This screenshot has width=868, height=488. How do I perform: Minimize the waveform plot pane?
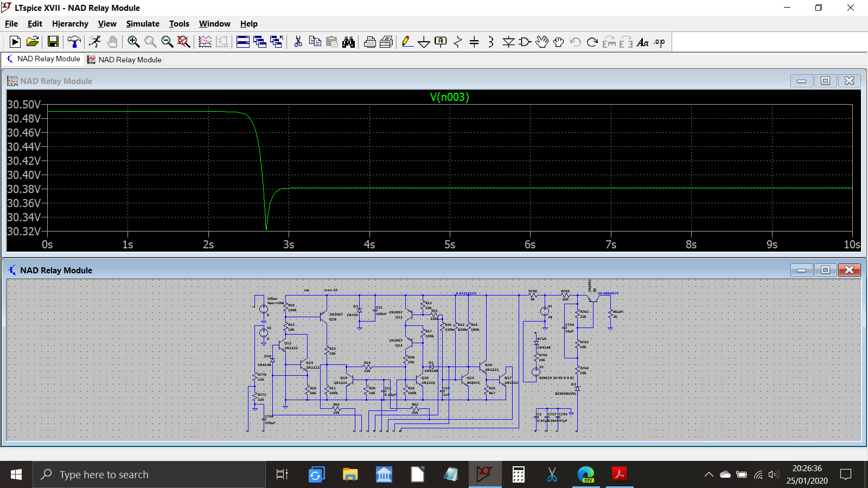pos(802,81)
